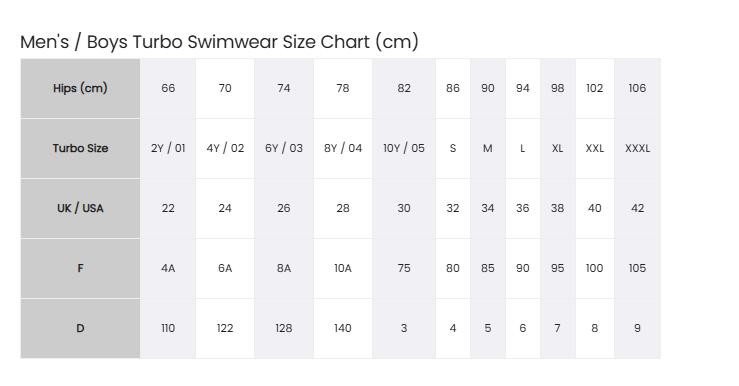Screen dimensions: 739x386
Task: Select the Turbo Size row header
Action: [x=80, y=148]
